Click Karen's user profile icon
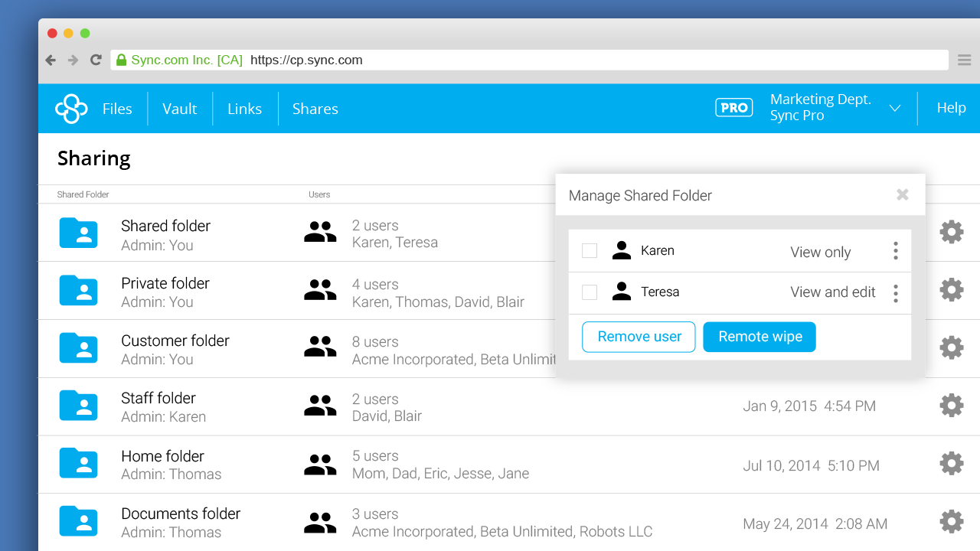980x551 pixels. pyautogui.click(x=621, y=249)
